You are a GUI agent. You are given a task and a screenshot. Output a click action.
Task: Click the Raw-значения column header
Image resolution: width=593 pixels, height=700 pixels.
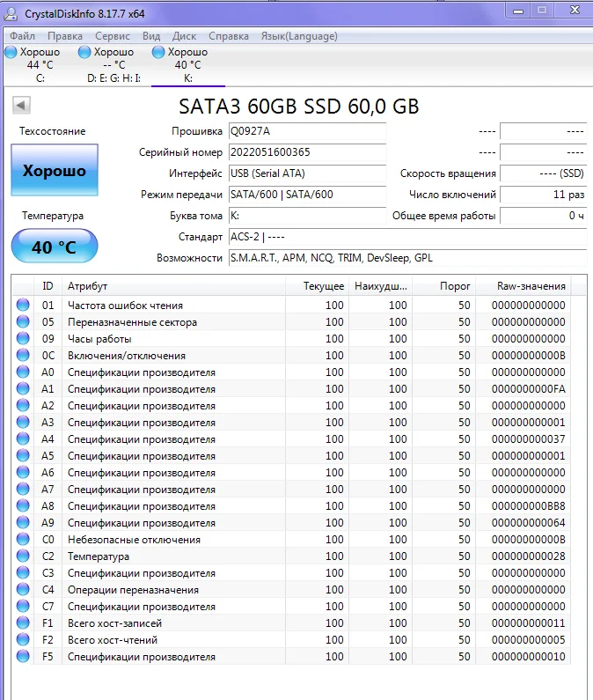tap(523, 286)
